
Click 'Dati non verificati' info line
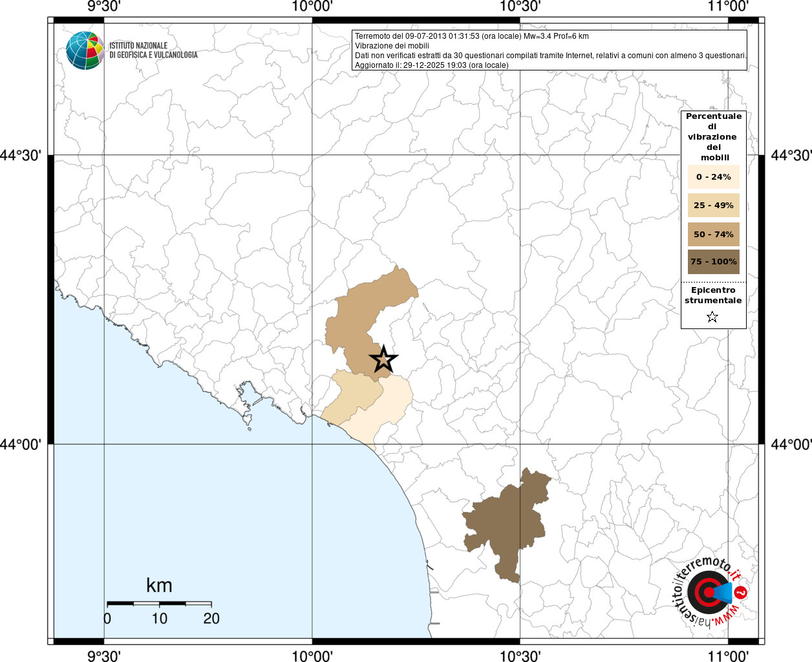coord(551,56)
